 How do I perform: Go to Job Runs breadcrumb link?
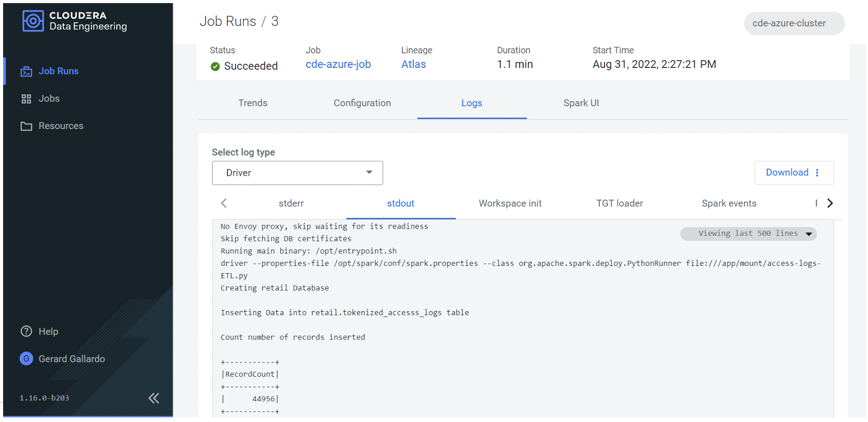pyautogui.click(x=228, y=21)
